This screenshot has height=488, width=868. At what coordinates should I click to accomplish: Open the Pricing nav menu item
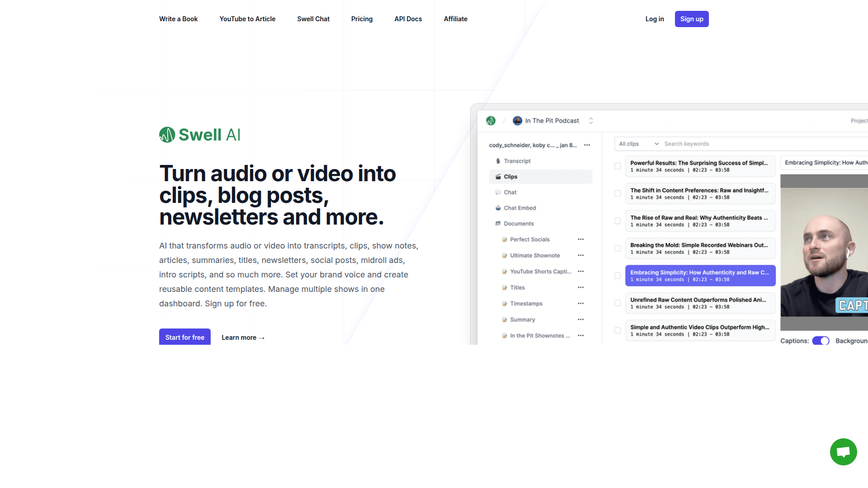tap(362, 19)
